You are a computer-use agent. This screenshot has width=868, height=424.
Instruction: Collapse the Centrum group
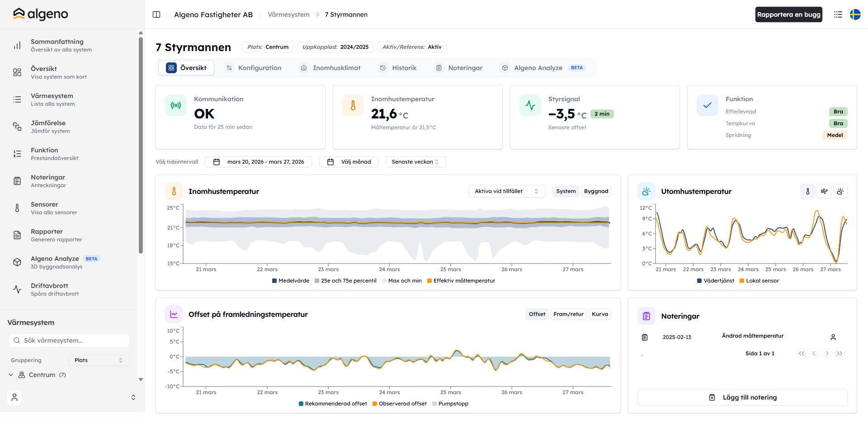point(11,375)
